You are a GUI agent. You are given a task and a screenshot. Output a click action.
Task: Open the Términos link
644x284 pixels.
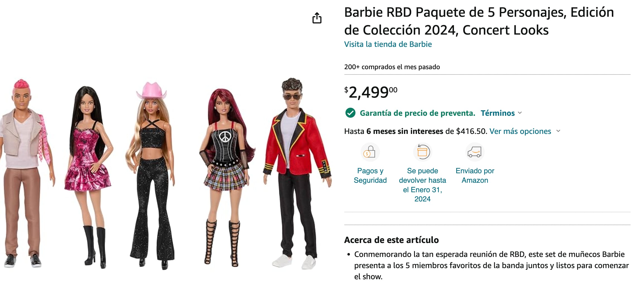tap(498, 113)
